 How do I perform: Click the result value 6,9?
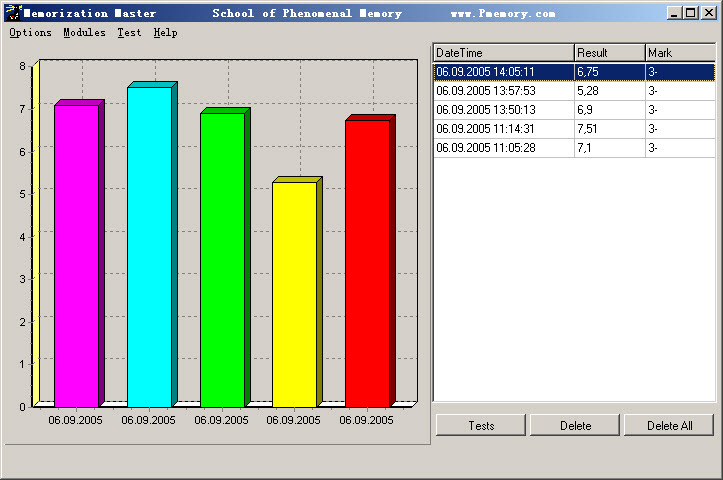pyautogui.click(x=585, y=110)
